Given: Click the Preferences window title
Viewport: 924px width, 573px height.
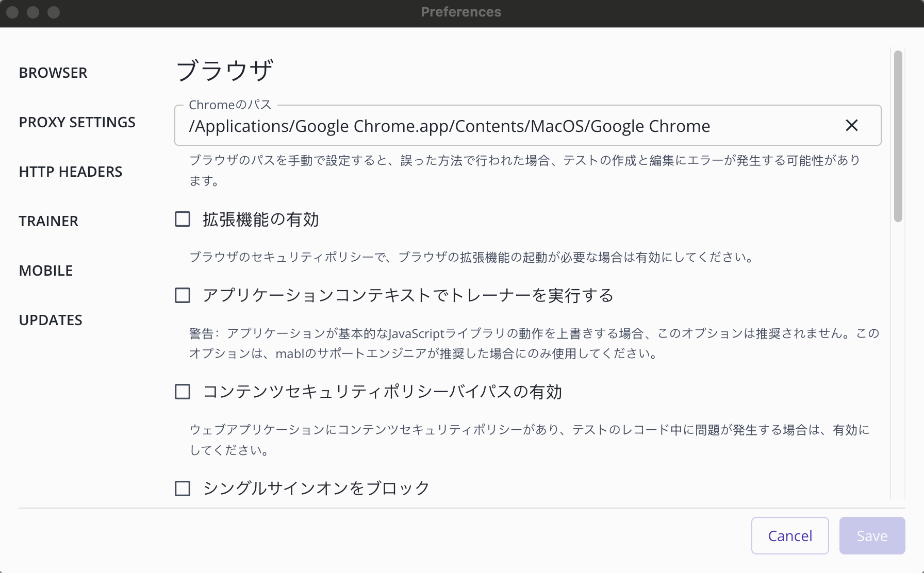Looking at the screenshot, I should [x=461, y=12].
